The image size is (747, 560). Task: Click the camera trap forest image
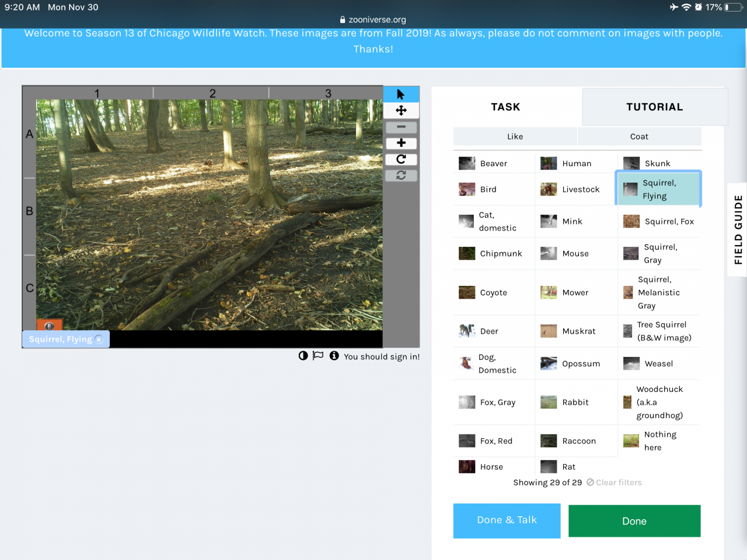pyautogui.click(x=209, y=215)
